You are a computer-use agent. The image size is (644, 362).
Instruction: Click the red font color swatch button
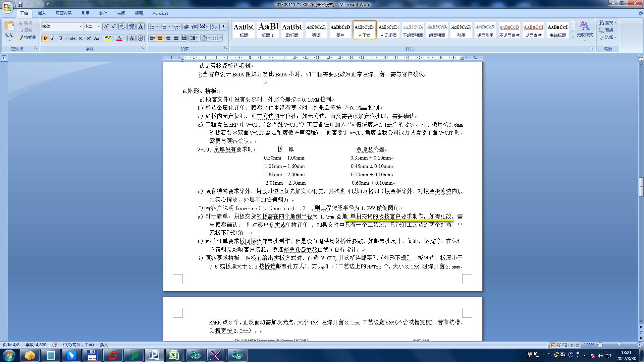pos(119,38)
